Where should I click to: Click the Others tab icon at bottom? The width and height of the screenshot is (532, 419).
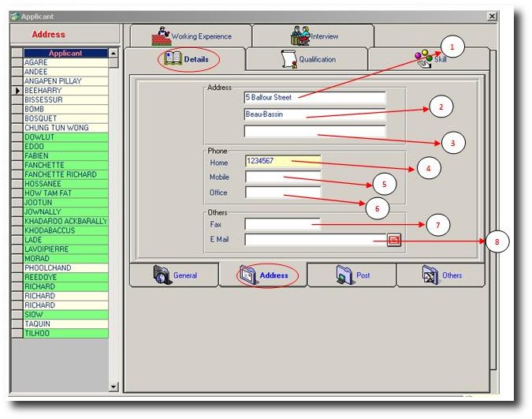pos(430,275)
